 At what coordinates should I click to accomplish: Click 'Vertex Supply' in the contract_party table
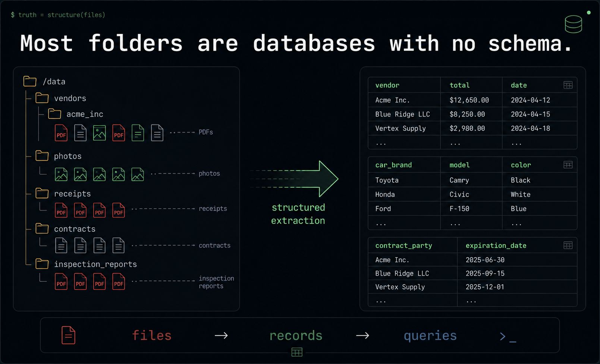[400, 287]
